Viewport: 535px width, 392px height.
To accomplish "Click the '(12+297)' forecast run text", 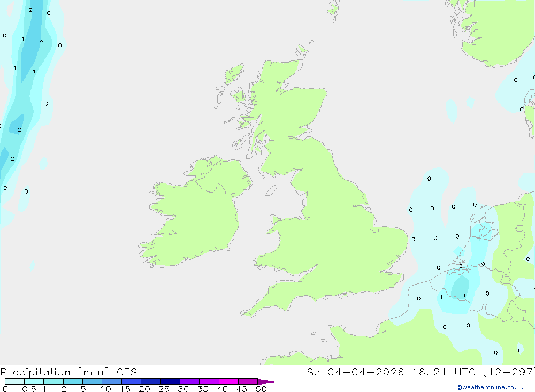I will [509, 372].
